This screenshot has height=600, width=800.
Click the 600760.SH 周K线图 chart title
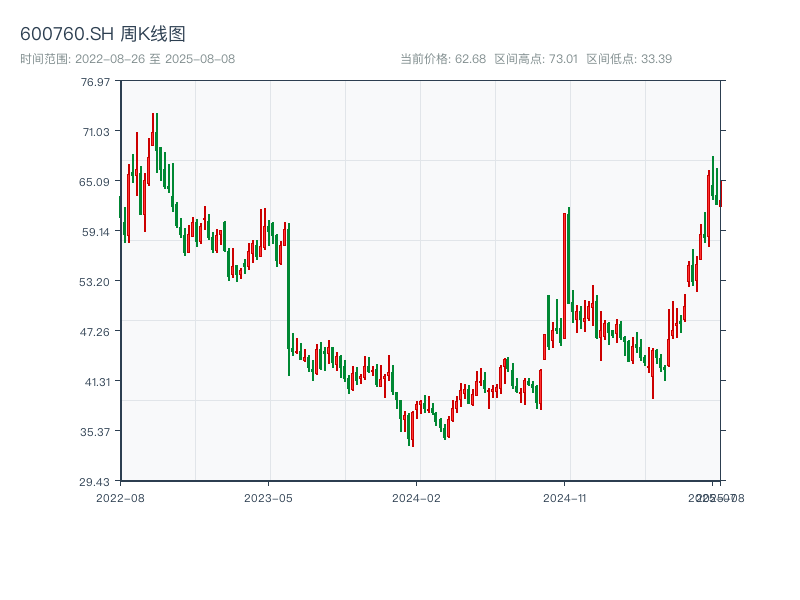(103, 35)
